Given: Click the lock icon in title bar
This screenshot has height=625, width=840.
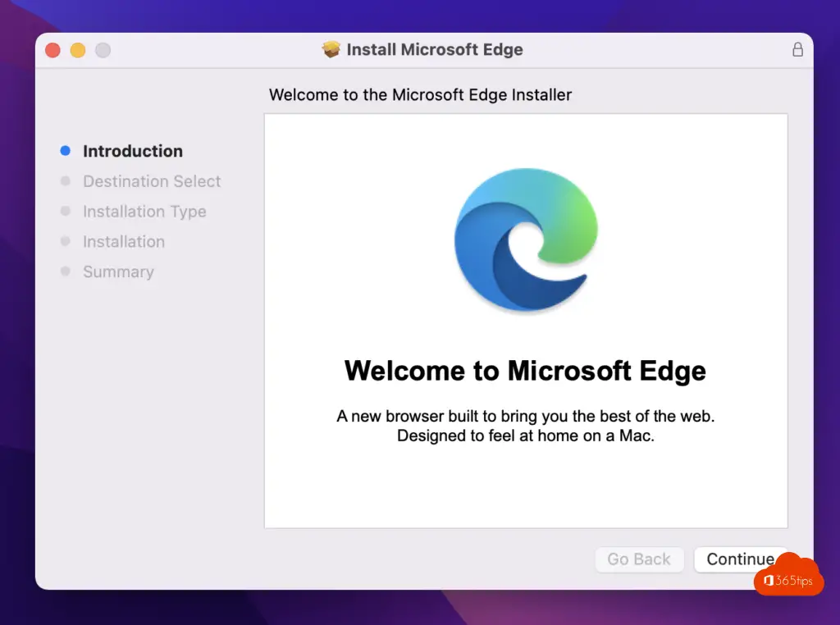Looking at the screenshot, I should pos(797,50).
